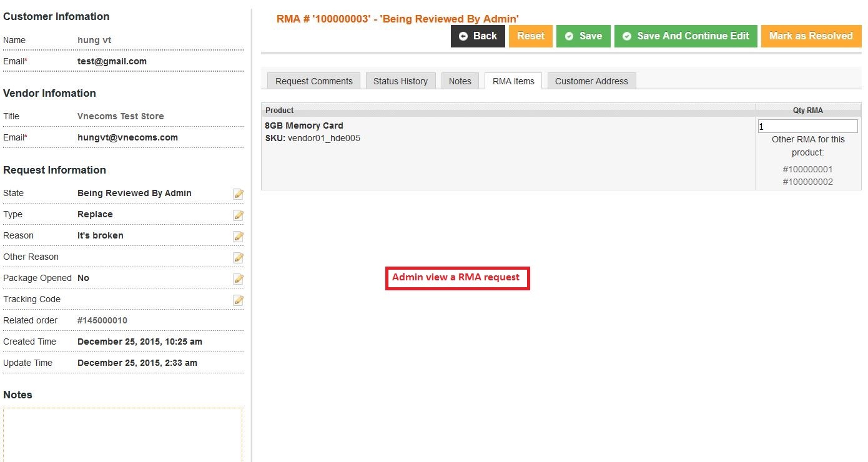
Task: Select the RMA Items tab
Action: 513,81
